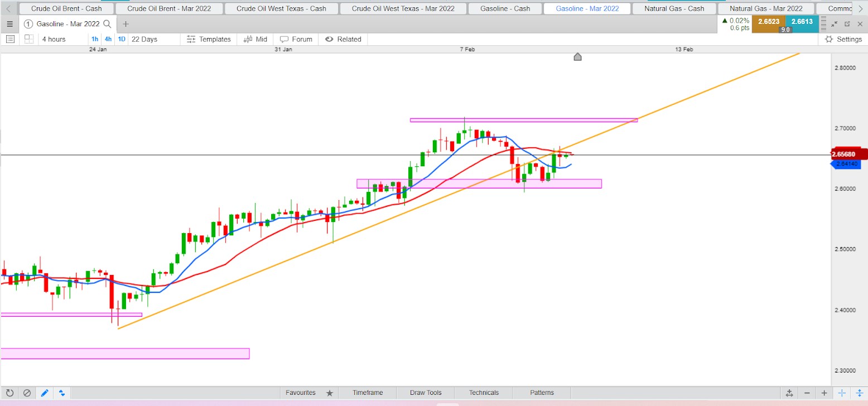Click the 7 Feb date label
The width and height of the screenshot is (868, 406).
point(467,49)
